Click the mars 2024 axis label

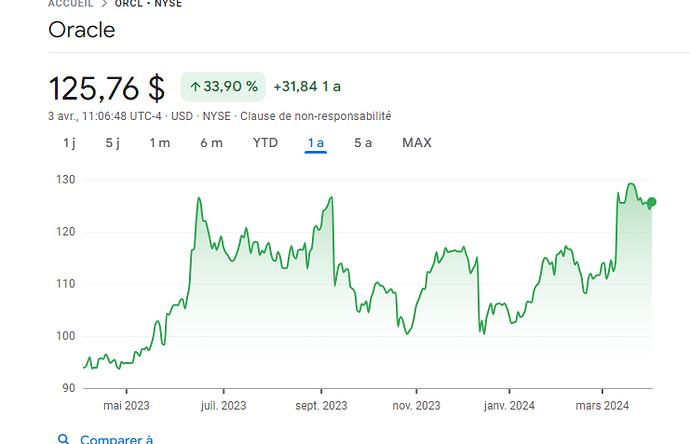(602, 406)
